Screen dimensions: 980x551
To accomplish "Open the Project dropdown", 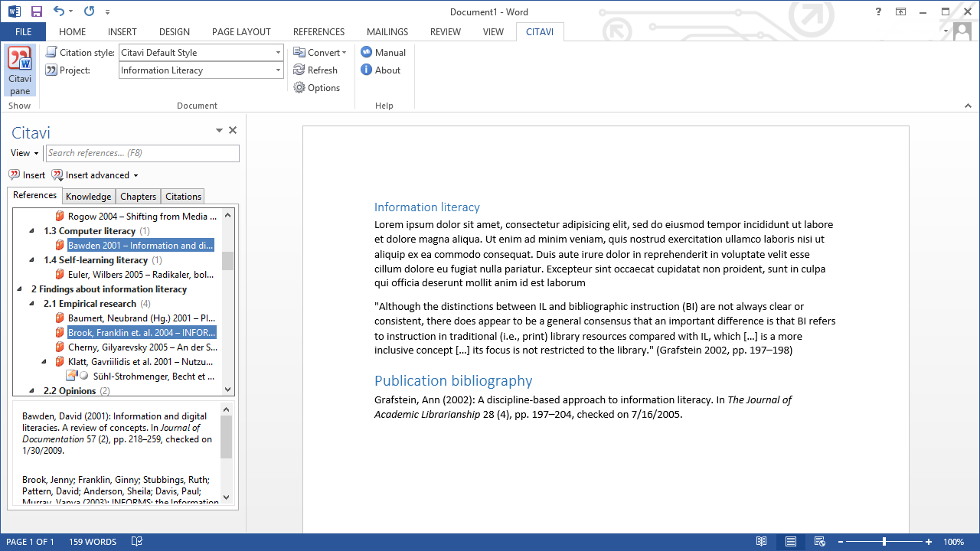I will coord(278,70).
